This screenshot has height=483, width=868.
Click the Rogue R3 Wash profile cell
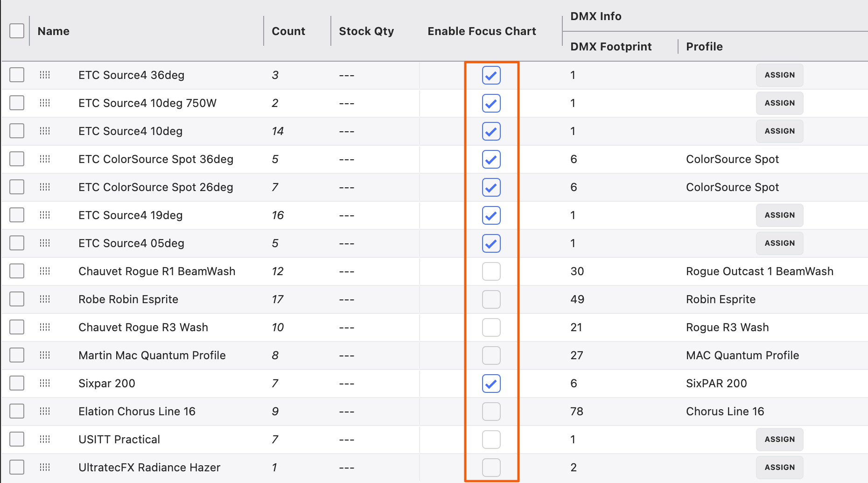pos(727,327)
